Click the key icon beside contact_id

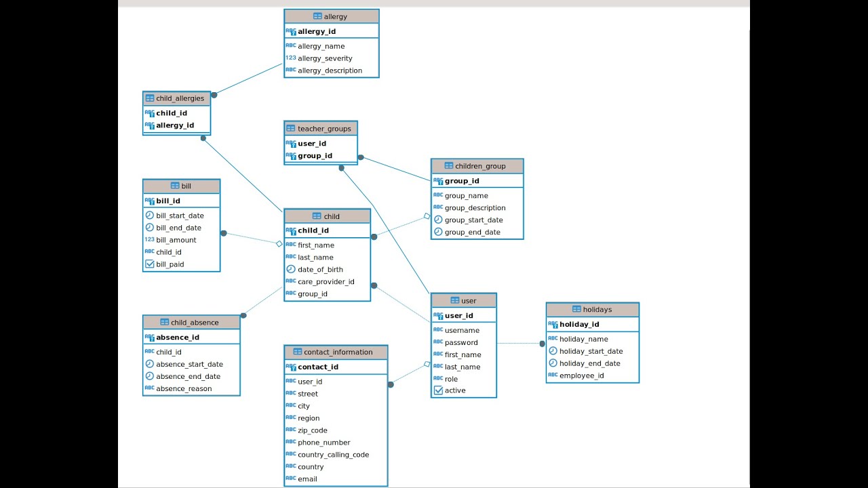(291, 367)
